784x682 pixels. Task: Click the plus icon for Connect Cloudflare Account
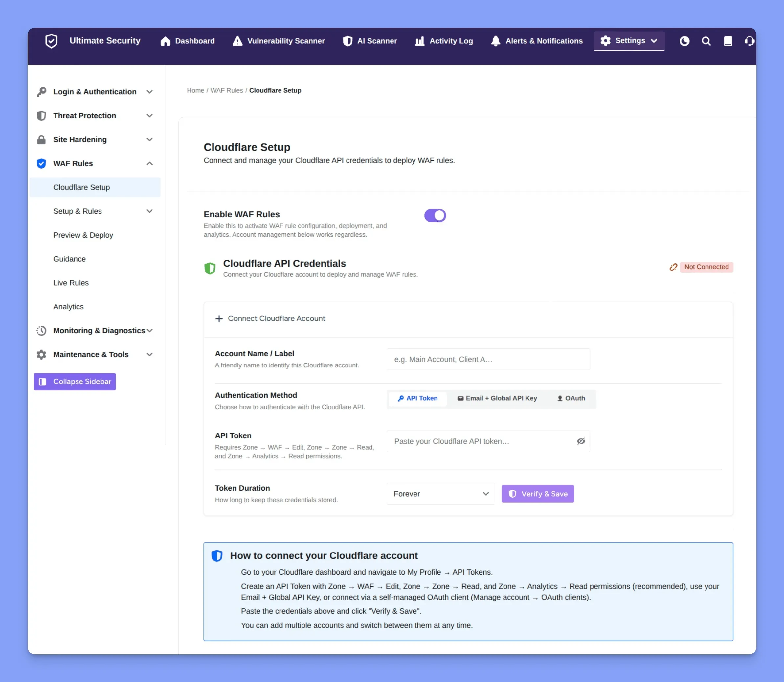pos(219,318)
